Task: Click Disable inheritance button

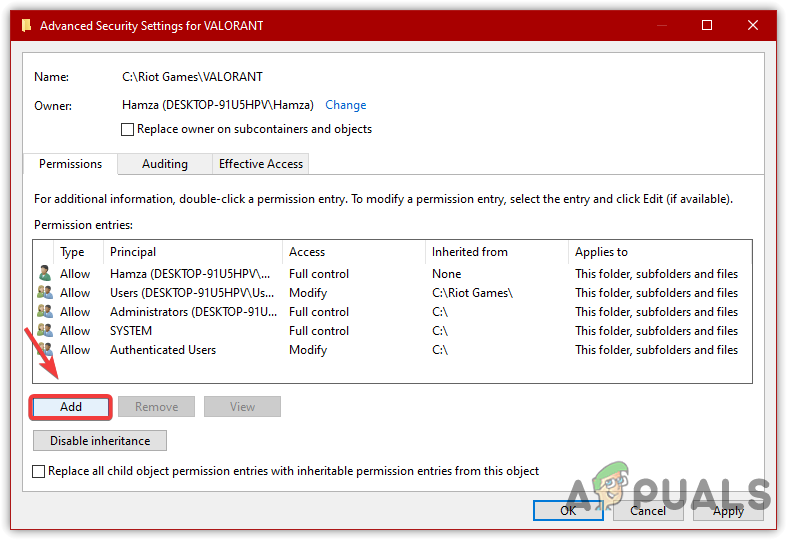Action: point(100,441)
